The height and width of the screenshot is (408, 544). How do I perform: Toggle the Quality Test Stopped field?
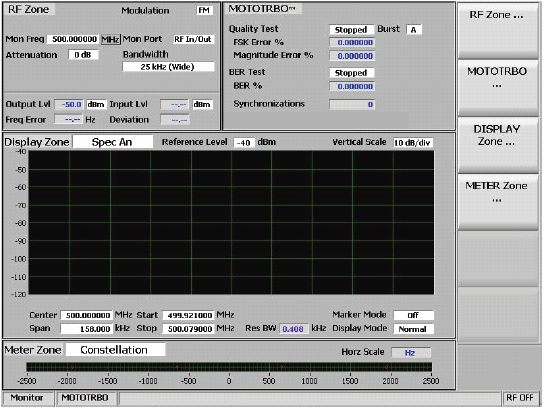pos(351,30)
